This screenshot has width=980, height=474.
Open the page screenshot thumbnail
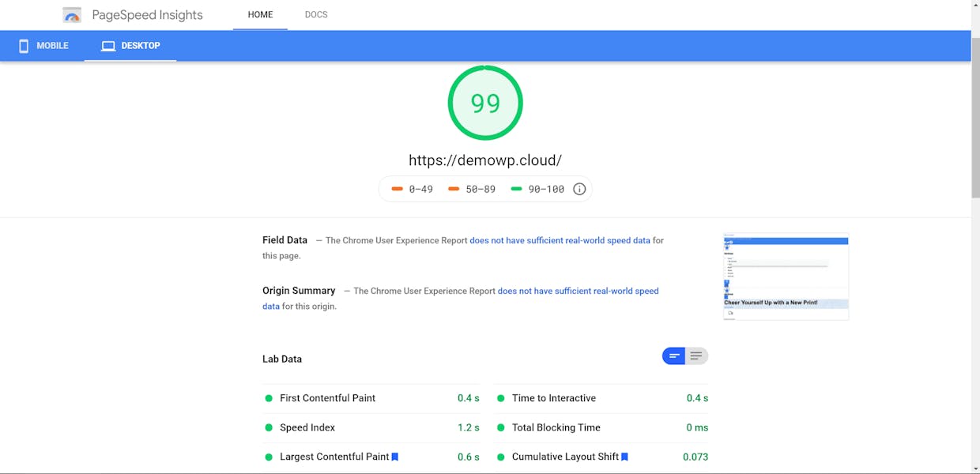point(786,276)
